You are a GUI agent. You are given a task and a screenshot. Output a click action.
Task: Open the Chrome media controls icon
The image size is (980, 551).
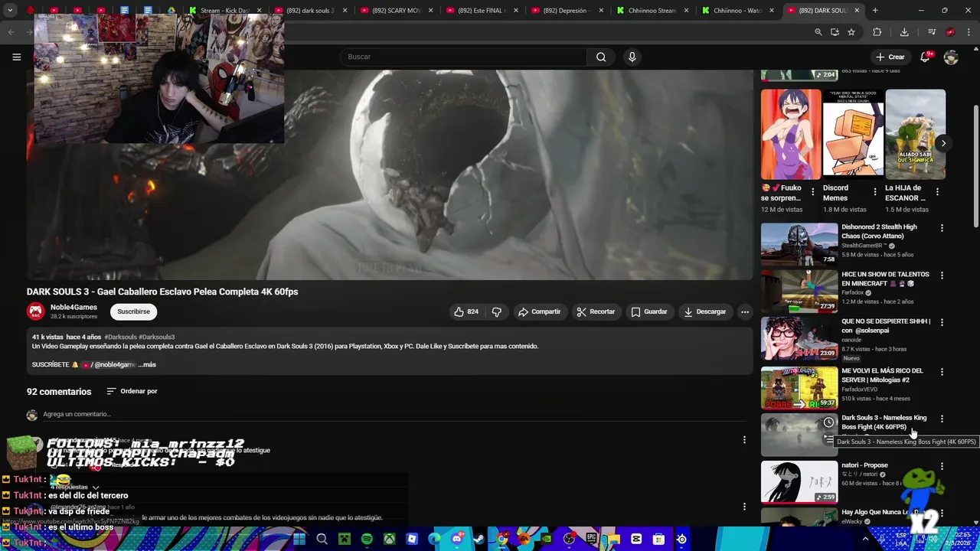point(931,32)
